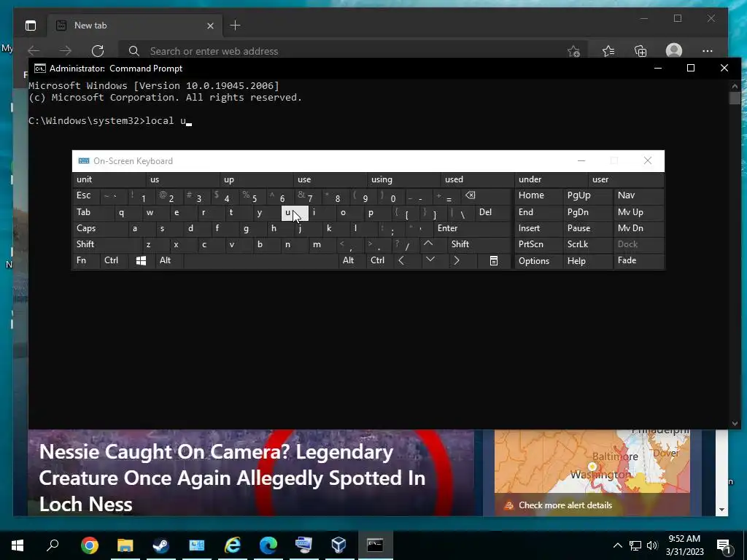
Task: Choose word suggestion 'user'
Action: pos(626,179)
